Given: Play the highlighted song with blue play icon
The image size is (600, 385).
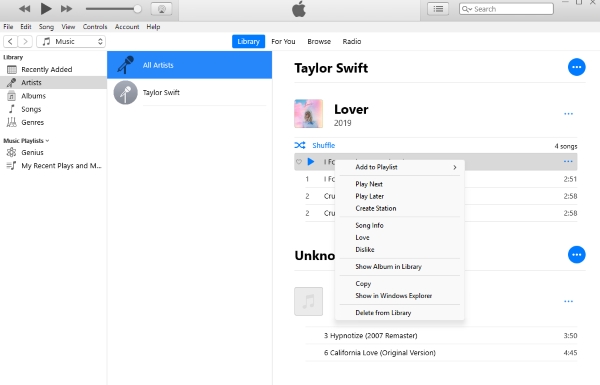Looking at the screenshot, I should [x=311, y=162].
